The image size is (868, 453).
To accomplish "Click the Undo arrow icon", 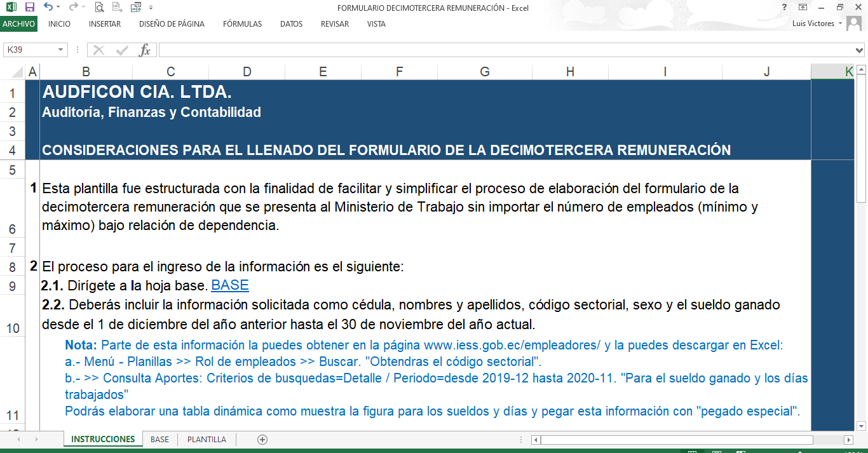I will pyautogui.click(x=48, y=8).
